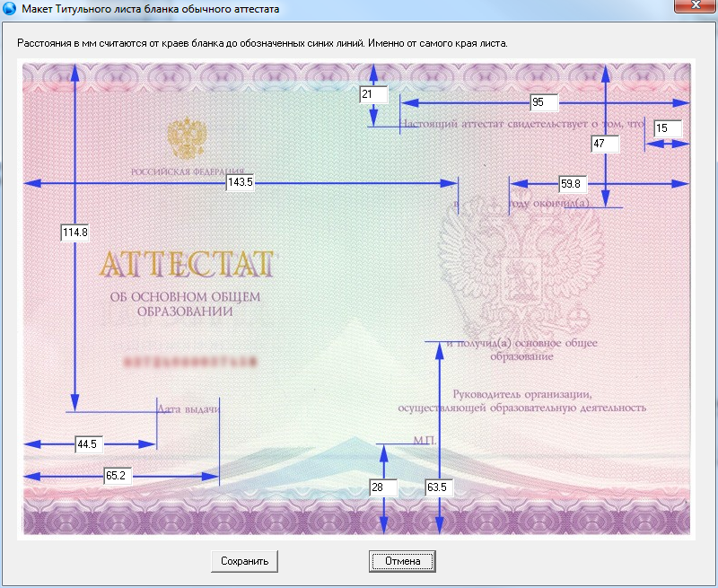Click the 65.2 distance field
The height and width of the screenshot is (588, 718).
point(118,476)
